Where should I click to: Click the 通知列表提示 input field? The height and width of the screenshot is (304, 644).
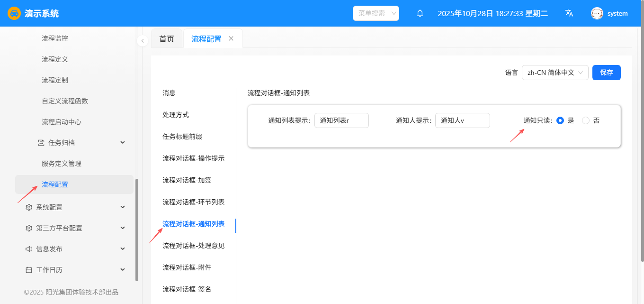pyautogui.click(x=341, y=120)
